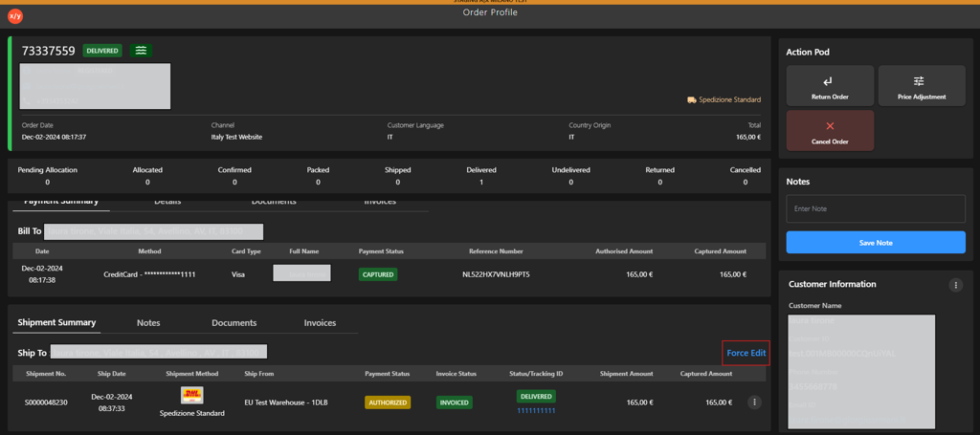Click the Force Edit link
The width and height of the screenshot is (980, 435).
pyautogui.click(x=746, y=353)
